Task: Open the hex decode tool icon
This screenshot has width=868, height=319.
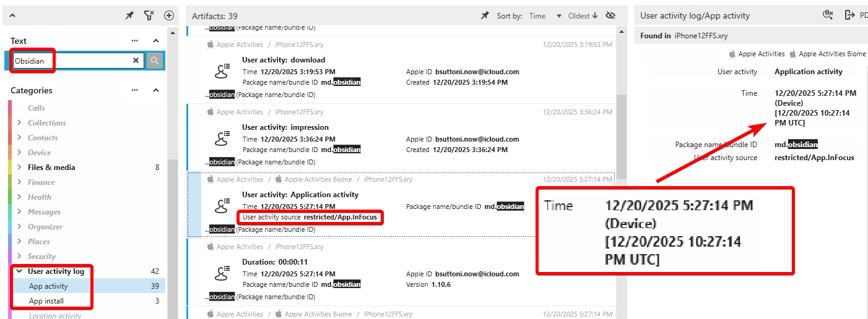Action: pyautogui.click(x=828, y=15)
